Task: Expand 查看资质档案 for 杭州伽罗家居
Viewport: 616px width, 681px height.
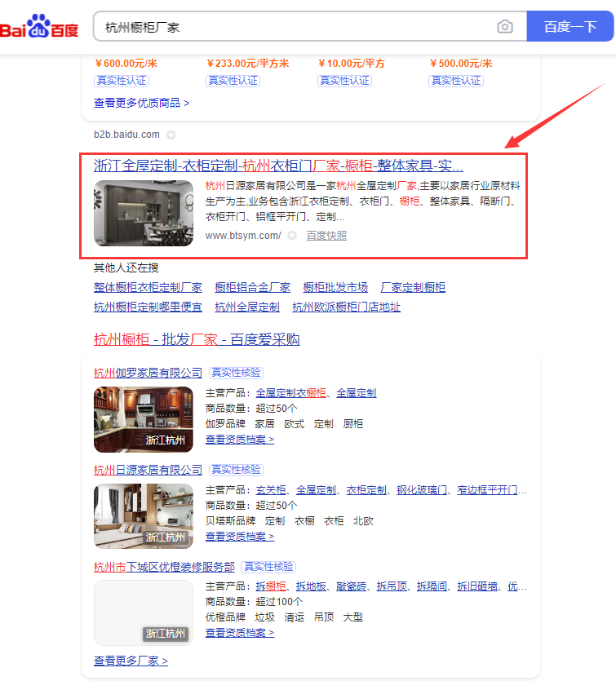Action: click(239, 440)
